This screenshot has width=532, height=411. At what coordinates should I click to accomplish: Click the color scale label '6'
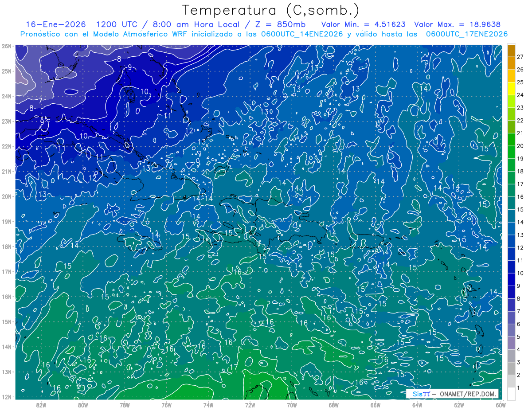[x=519, y=324]
